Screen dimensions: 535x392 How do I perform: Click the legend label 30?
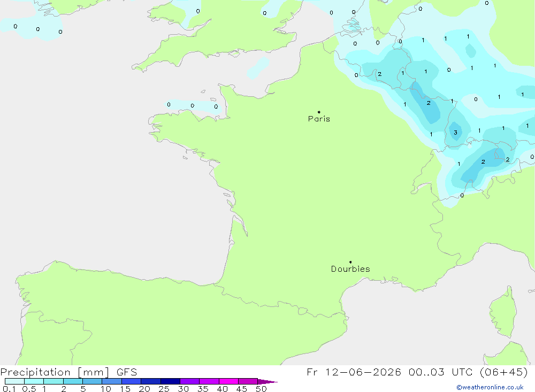pyautogui.click(x=183, y=389)
